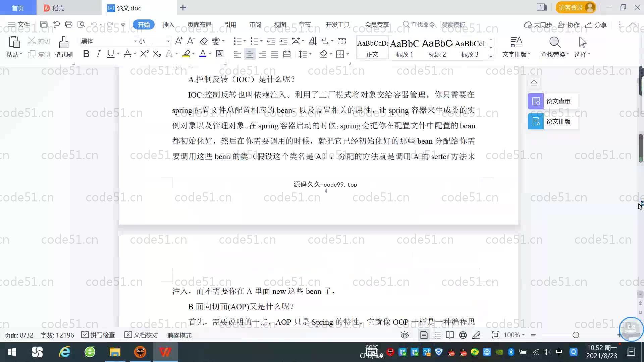Image resolution: width=644 pixels, height=362 pixels.
Task: Clear formatting eraser icon
Action: click(204, 41)
